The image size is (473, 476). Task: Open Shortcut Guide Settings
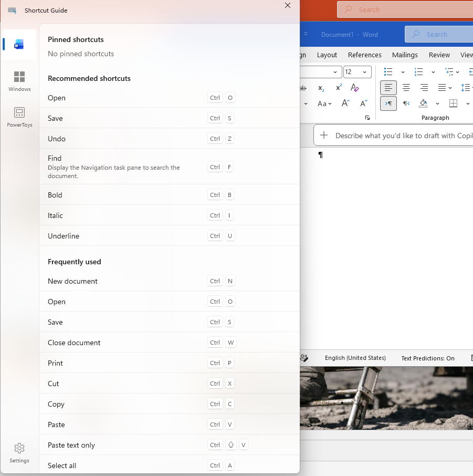coord(19,453)
